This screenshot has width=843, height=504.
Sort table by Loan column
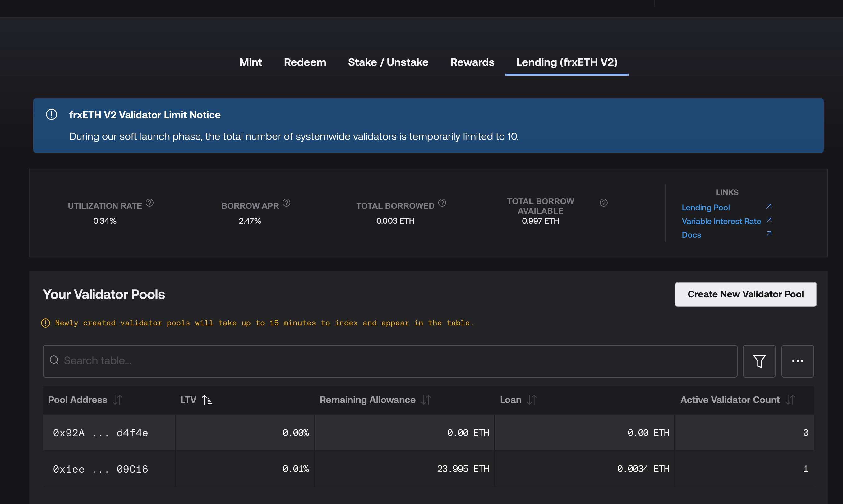coord(532,400)
